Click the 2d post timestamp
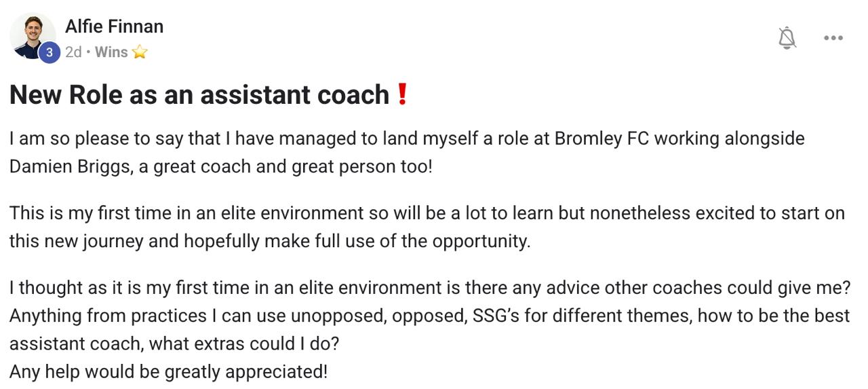 click(x=73, y=52)
